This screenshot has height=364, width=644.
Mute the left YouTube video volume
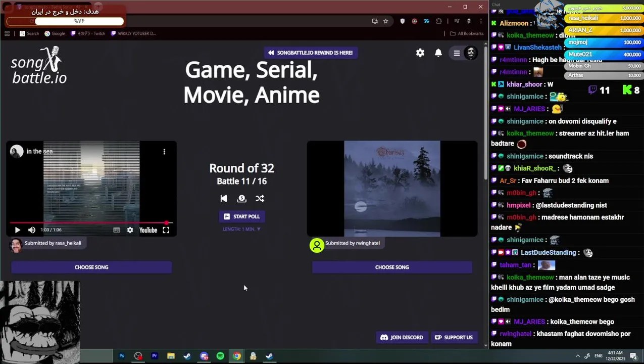click(x=32, y=230)
